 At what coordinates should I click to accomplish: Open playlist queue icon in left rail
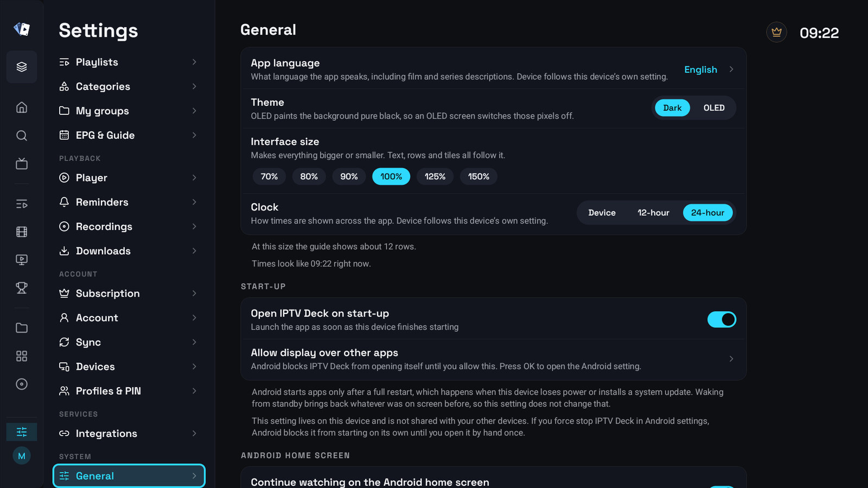click(22, 204)
